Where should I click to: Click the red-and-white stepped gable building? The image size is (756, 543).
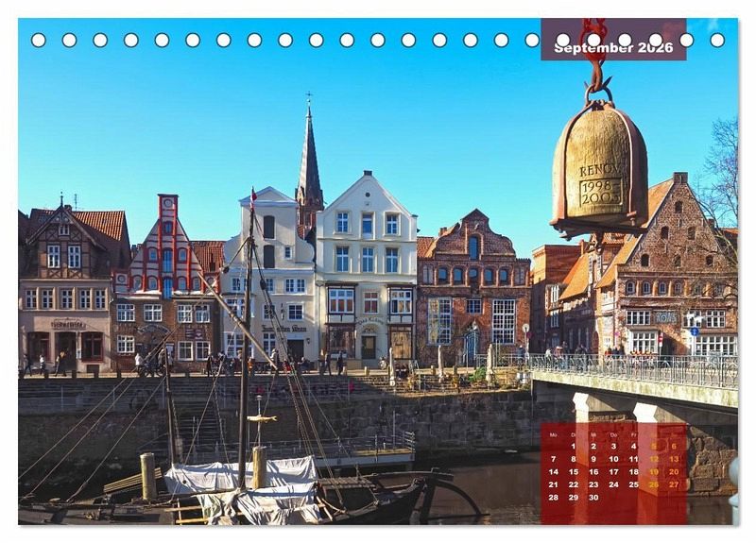tap(166, 283)
